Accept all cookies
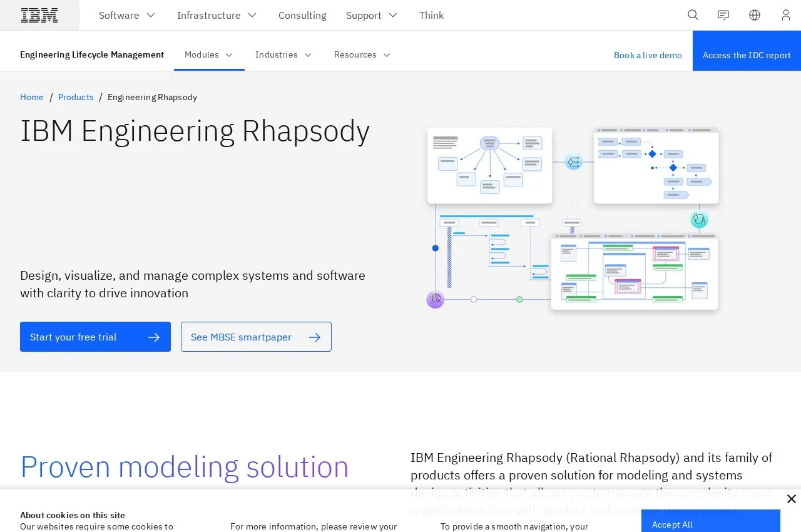 point(710,521)
